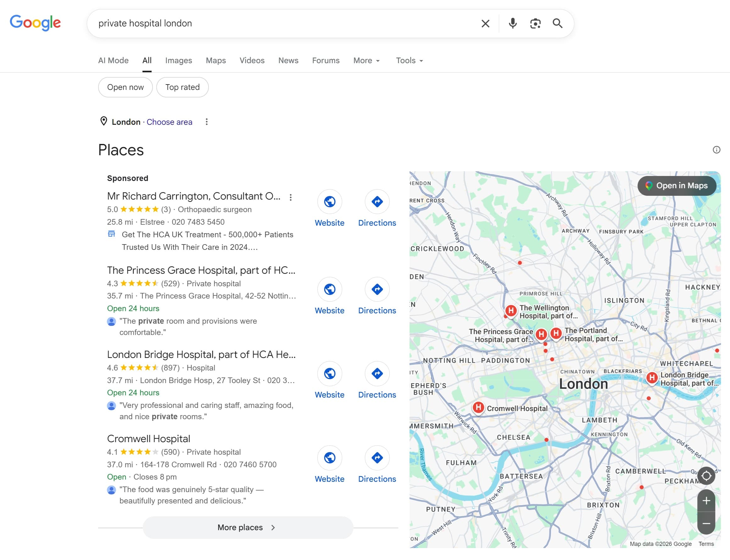Screen dimensions: 730x560
Task: Open the Videos tab
Action: (252, 60)
